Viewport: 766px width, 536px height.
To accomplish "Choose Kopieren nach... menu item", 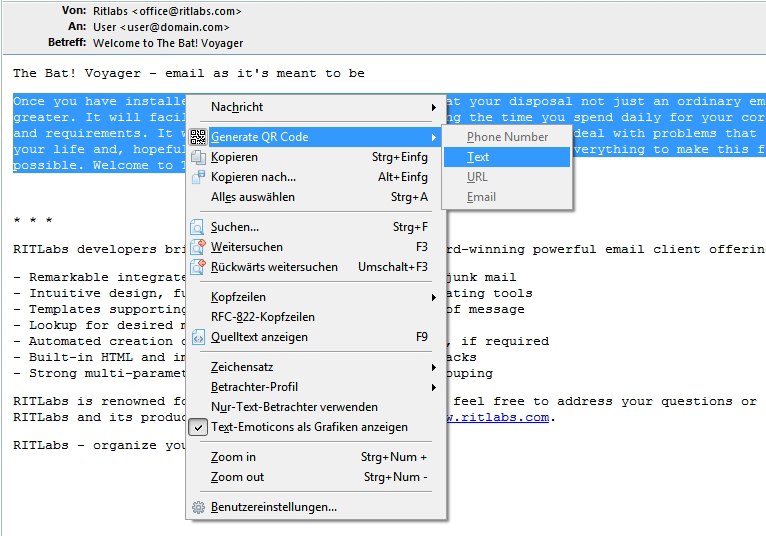I will (316, 177).
